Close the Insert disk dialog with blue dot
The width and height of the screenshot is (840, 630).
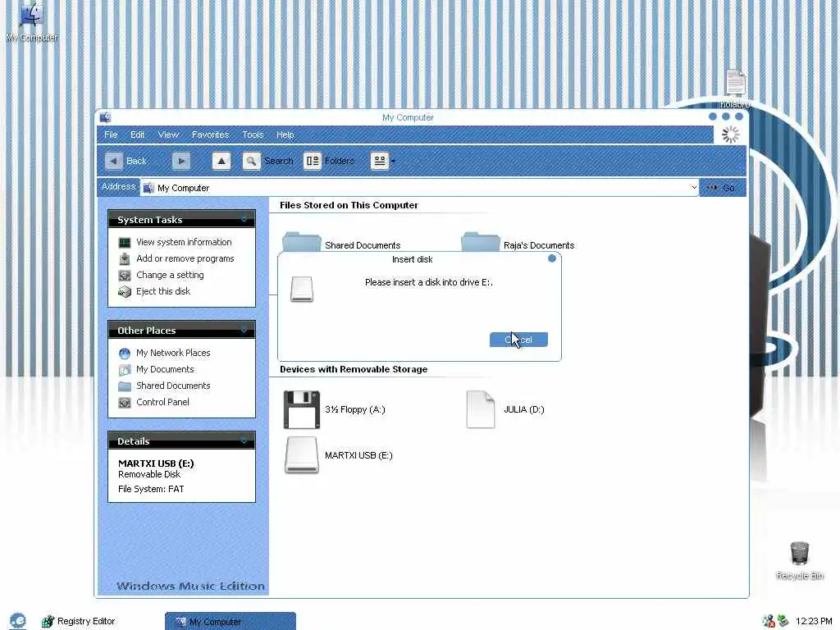pos(552,258)
